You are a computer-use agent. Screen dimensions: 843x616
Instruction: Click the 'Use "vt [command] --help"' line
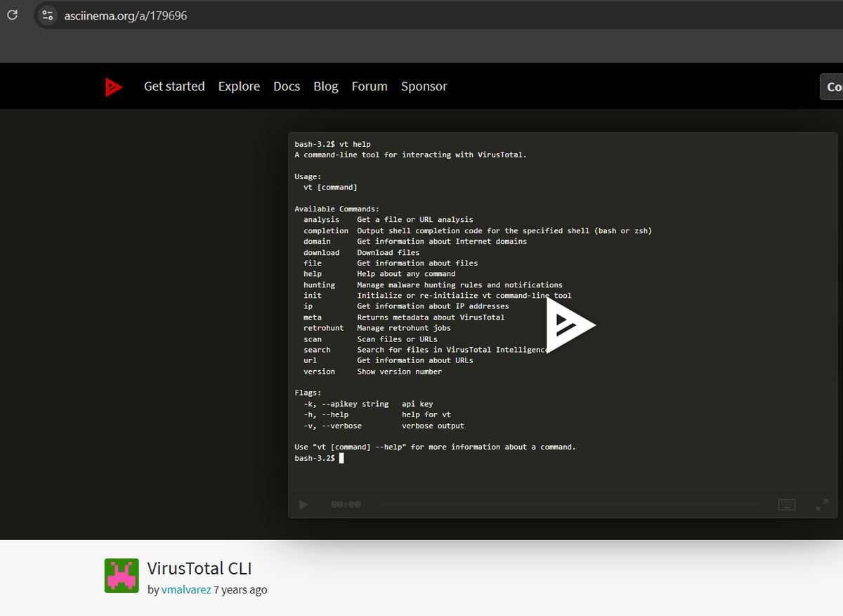(x=435, y=447)
